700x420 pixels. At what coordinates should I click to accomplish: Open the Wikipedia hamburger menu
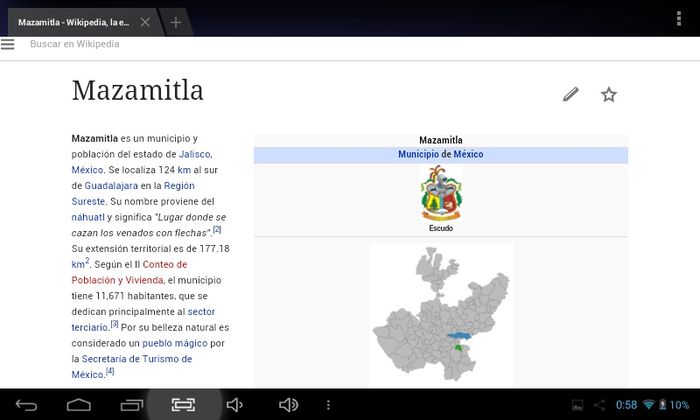pos(8,44)
